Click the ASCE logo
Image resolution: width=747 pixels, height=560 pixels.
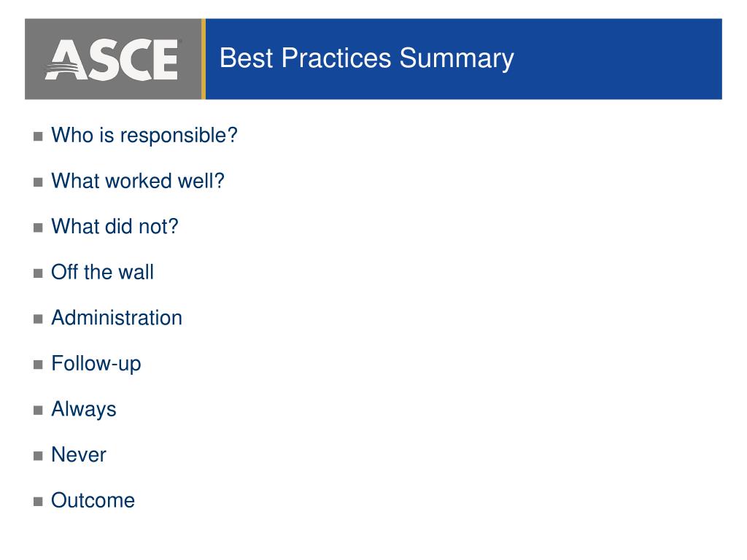(112, 60)
